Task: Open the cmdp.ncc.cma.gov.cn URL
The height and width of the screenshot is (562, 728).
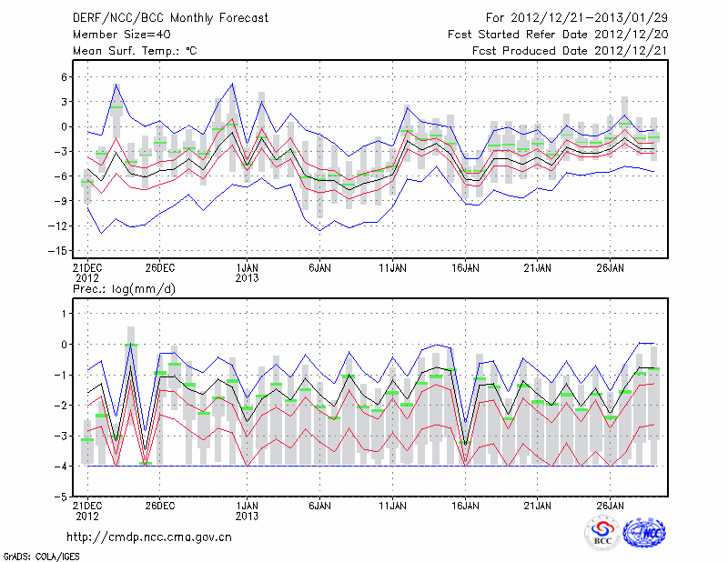Action: point(150,537)
